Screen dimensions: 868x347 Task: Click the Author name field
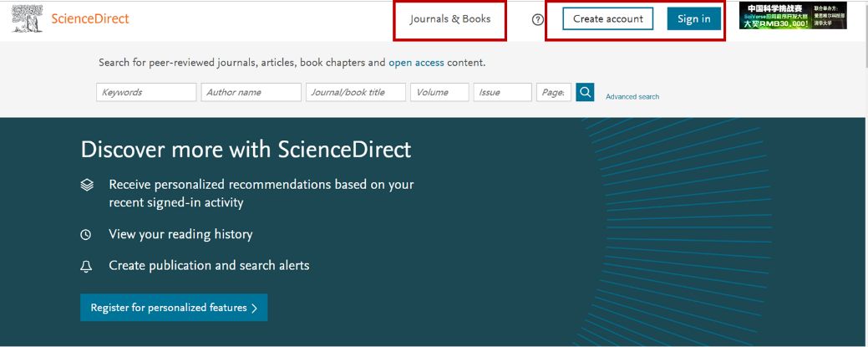[251, 93]
